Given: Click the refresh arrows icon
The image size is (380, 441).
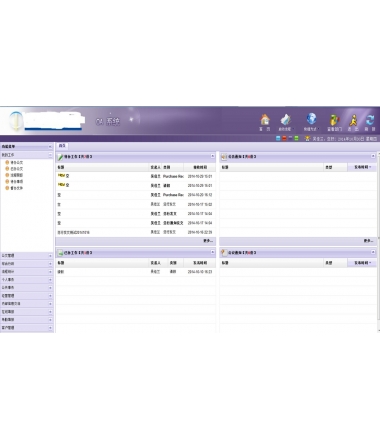Looking at the screenshot, I should [370, 120].
